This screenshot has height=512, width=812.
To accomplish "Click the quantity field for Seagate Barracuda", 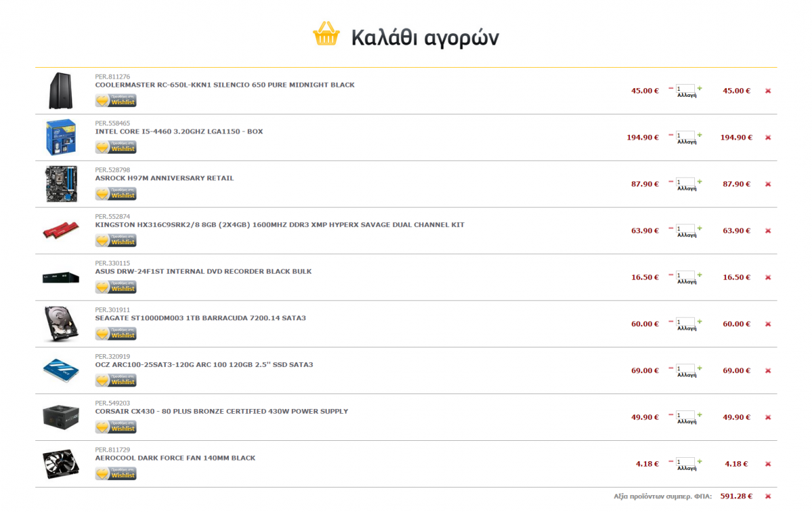I will tap(685, 322).
